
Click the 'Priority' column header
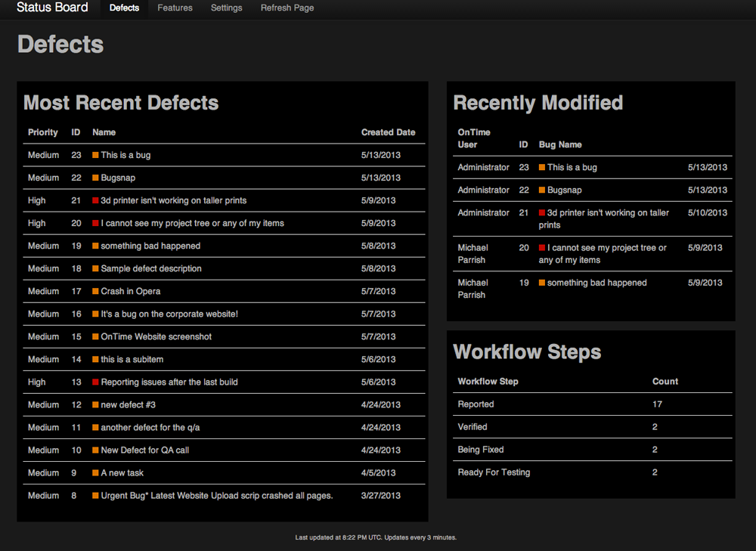click(x=43, y=132)
